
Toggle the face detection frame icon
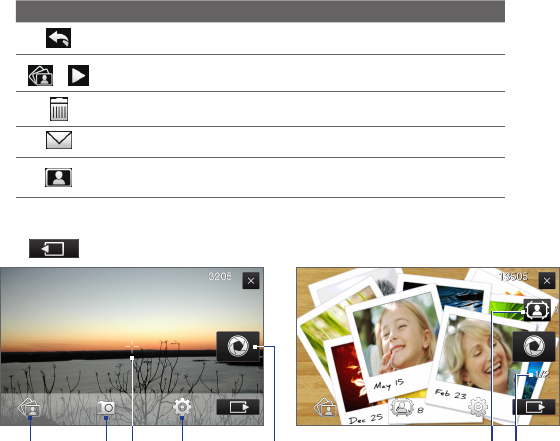[x=537, y=310]
